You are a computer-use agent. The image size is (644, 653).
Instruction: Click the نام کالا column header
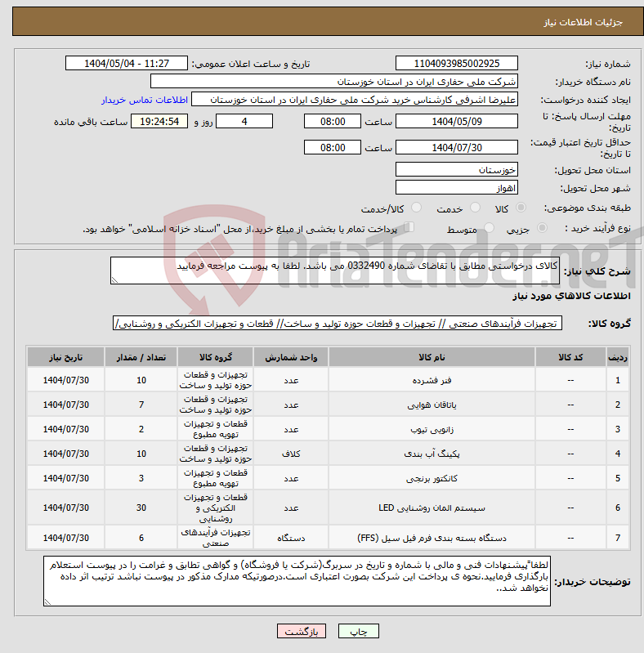(x=432, y=357)
